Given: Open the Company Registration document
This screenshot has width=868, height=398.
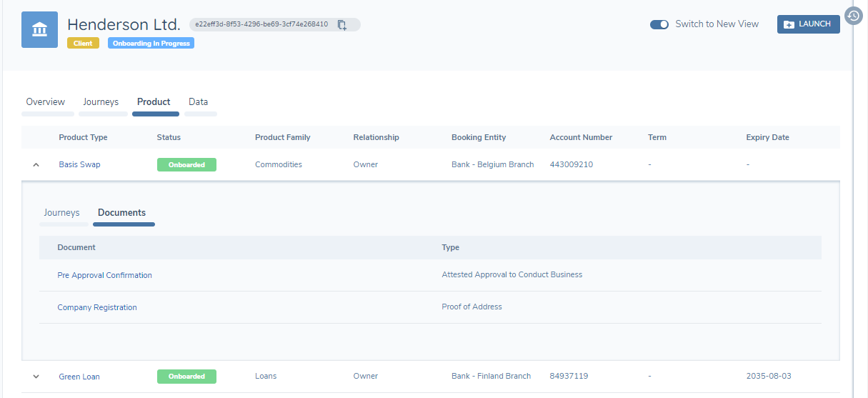Looking at the screenshot, I should click(x=97, y=307).
